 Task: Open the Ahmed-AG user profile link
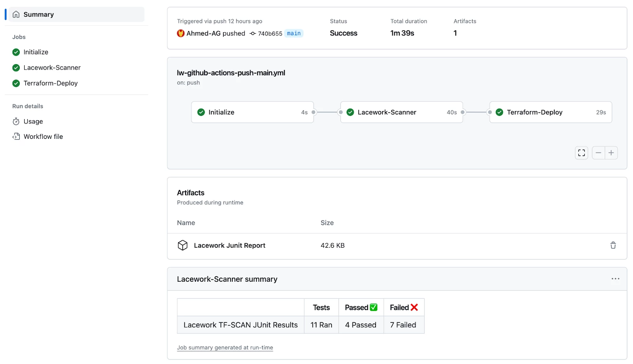point(203,33)
